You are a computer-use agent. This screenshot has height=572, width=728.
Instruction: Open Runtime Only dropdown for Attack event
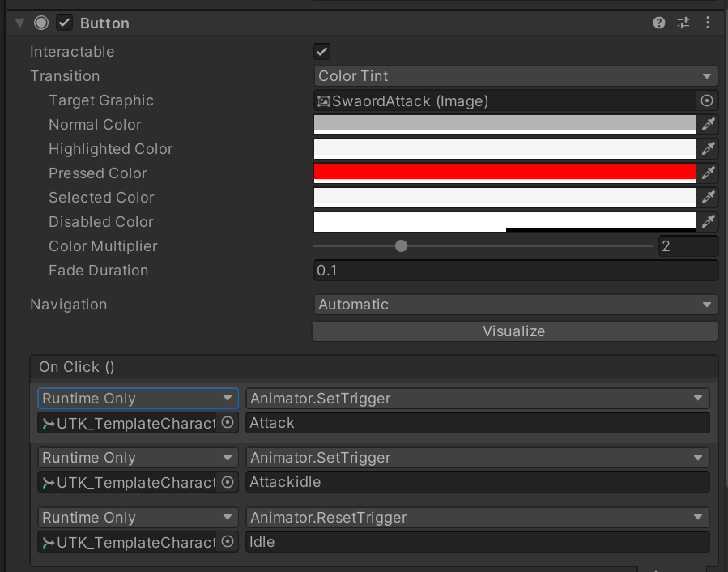[138, 399]
